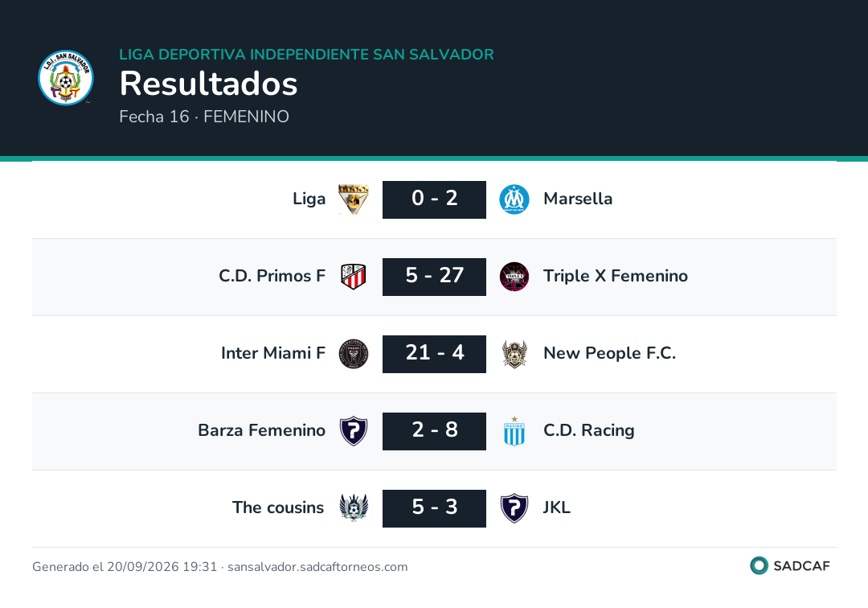The width and height of the screenshot is (868, 608).
Task: Click the Liga Deportiva Independiente San Salvador heading
Action: (x=306, y=54)
